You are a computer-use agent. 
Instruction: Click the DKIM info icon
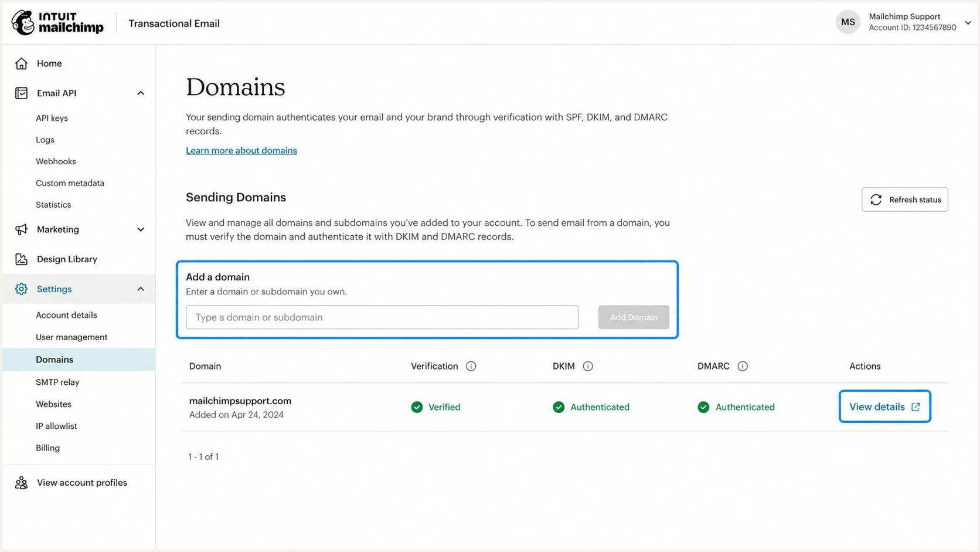pos(588,366)
